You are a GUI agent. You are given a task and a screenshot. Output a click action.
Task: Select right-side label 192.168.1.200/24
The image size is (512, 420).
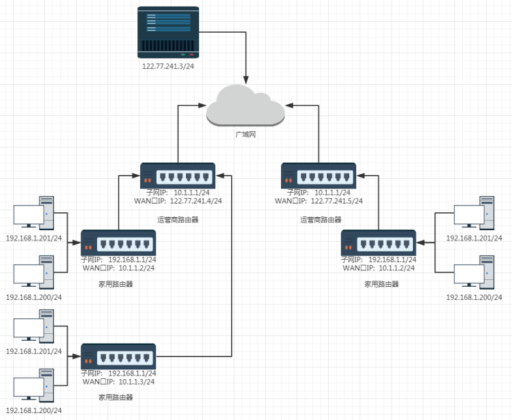click(474, 297)
